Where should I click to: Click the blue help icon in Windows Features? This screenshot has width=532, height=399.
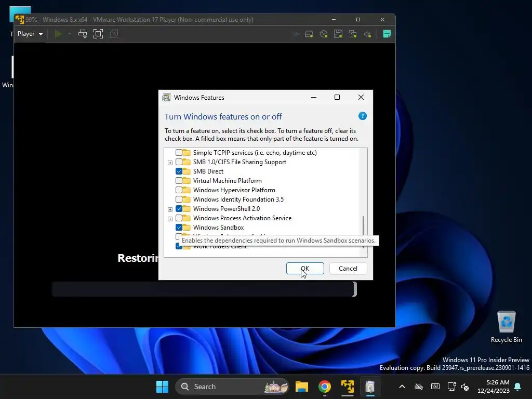(x=362, y=116)
